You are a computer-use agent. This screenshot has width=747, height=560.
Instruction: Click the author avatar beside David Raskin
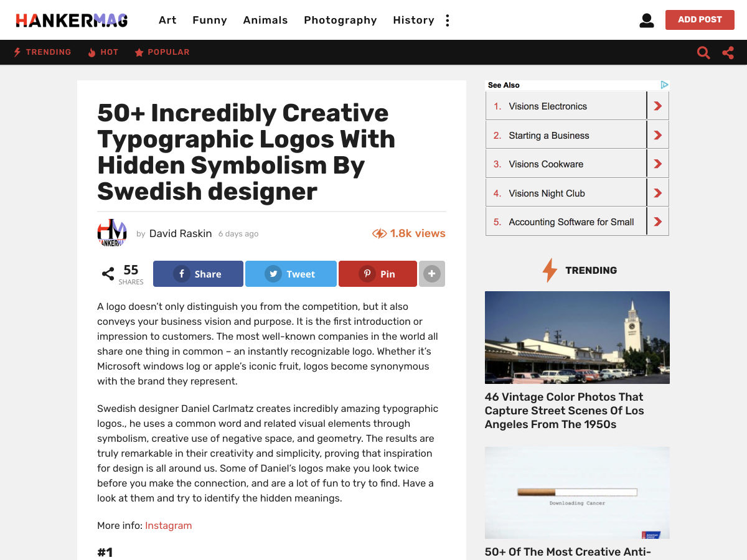click(112, 233)
